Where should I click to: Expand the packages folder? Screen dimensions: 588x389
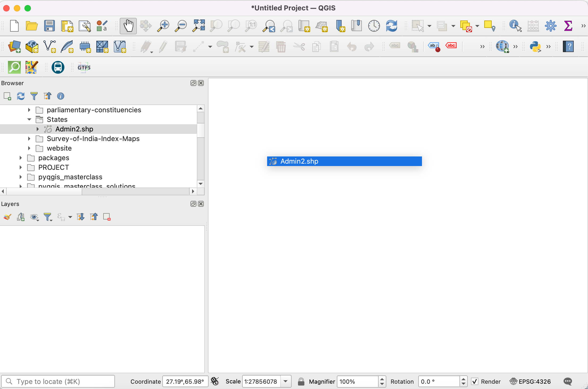pyautogui.click(x=21, y=158)
